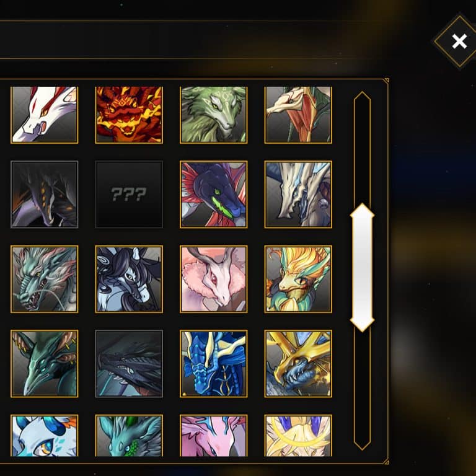Open the greyed-out dark dragon with orange spots
The width and height of the screenshot is (476, 476).
tap(45, 194)
